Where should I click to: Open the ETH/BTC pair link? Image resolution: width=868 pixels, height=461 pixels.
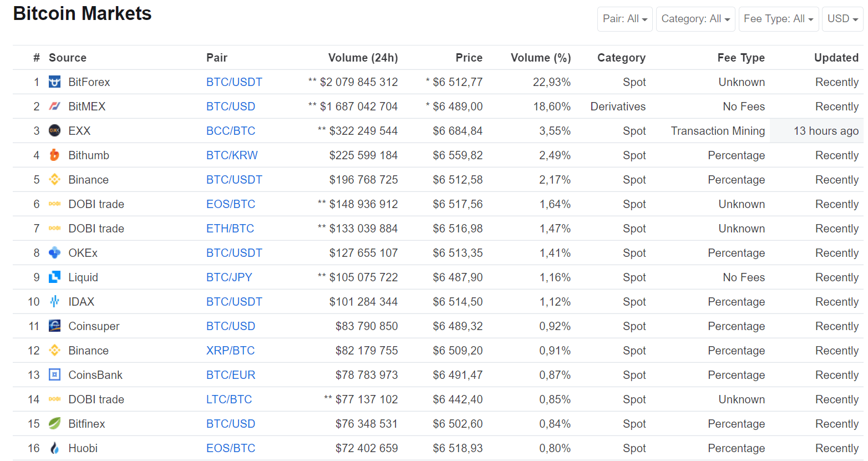click(x=230, y=229)
